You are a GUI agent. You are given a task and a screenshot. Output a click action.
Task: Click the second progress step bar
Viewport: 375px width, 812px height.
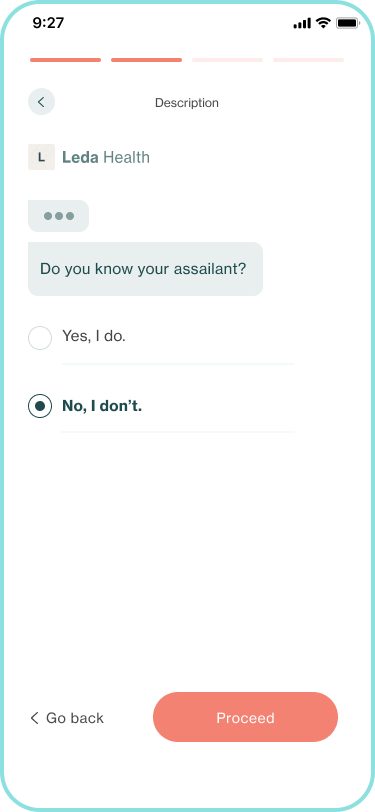[147, 60]
